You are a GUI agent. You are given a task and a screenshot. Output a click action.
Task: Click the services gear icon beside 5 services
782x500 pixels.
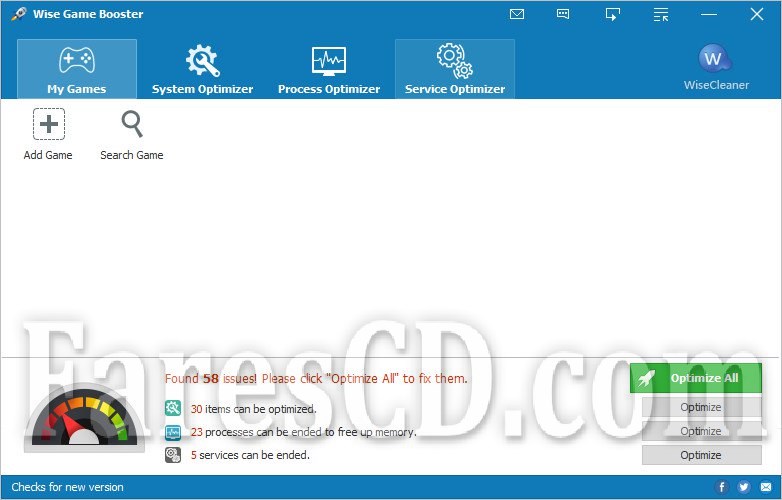point(173,455)
